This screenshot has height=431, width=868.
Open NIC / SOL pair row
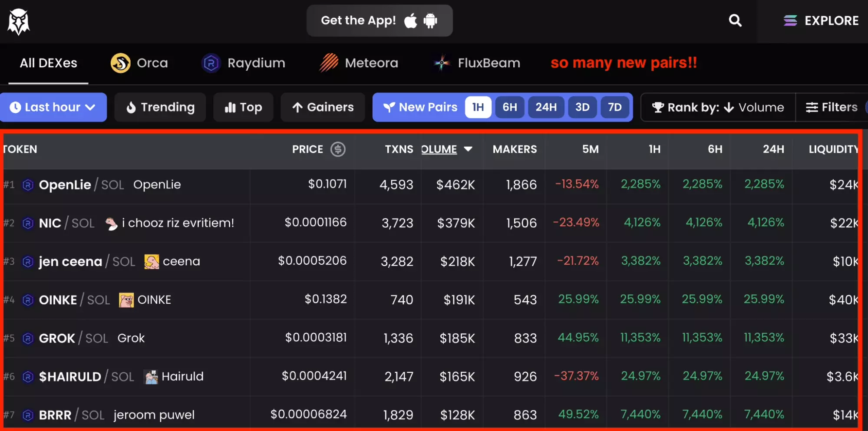point(431,223)
